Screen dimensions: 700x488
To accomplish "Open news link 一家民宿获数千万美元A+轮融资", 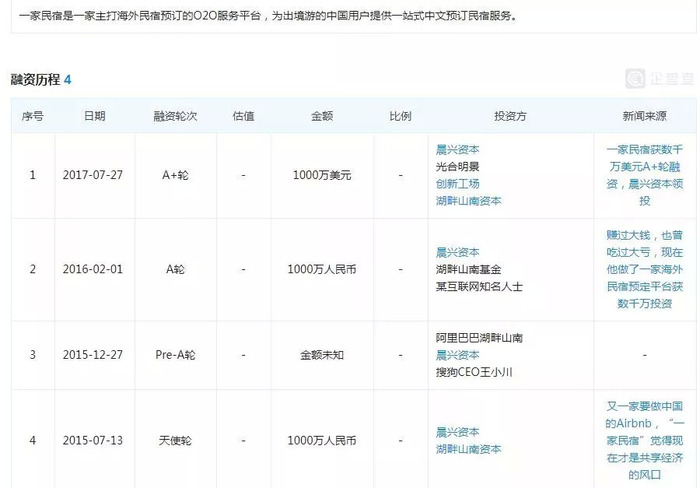I will 645,175.
